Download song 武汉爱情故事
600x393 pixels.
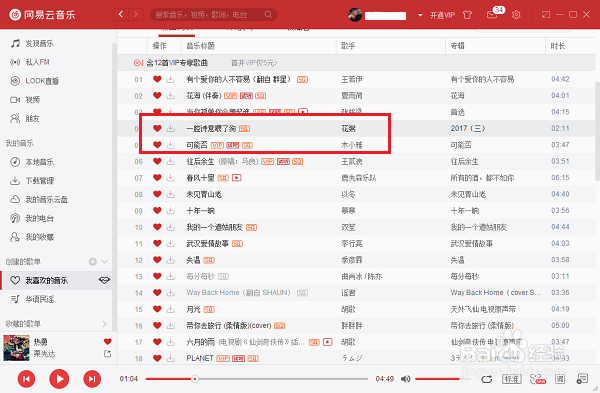171,243
